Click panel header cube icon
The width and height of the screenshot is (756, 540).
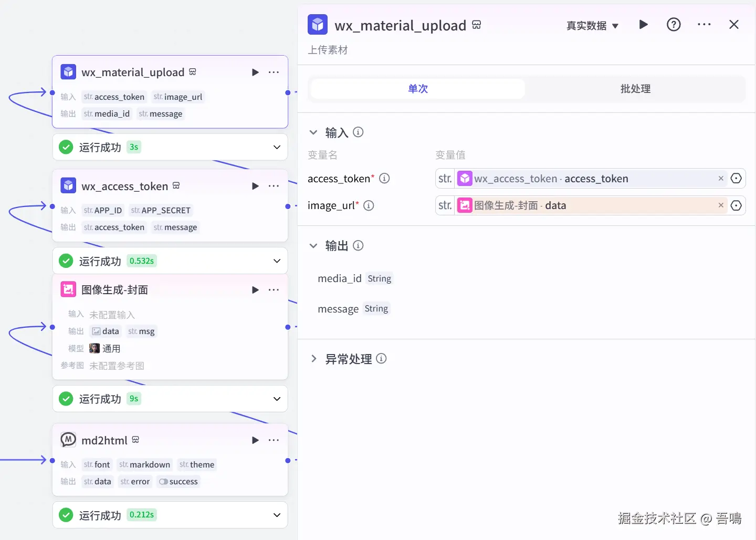point(318,24)
